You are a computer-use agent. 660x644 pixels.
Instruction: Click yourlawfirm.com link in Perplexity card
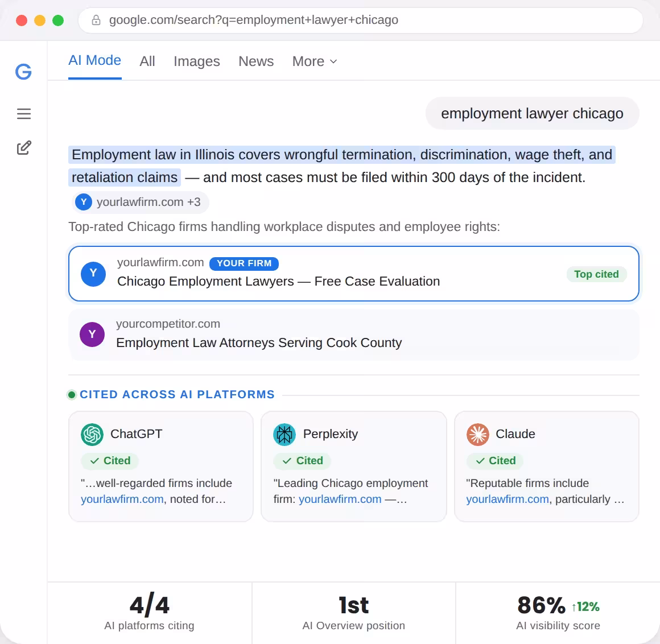340,499
